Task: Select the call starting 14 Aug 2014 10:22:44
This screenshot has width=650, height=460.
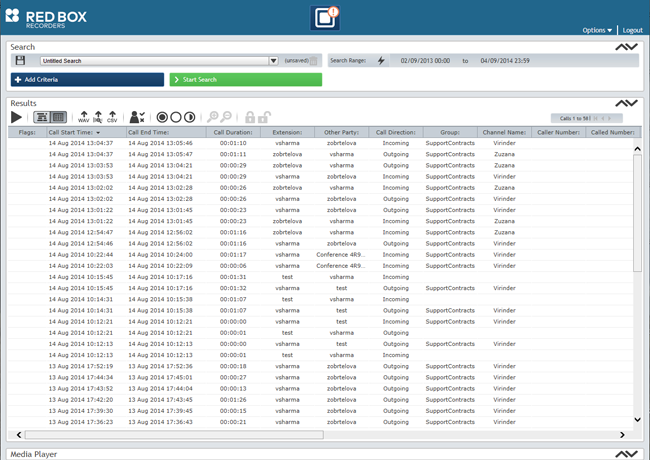Action: point(320,255)
